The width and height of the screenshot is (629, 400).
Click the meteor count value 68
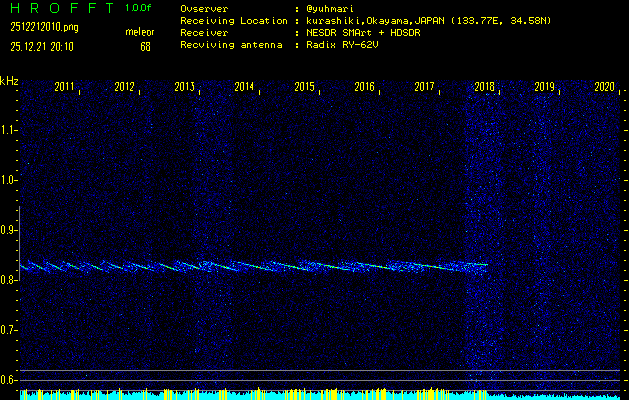click(146, 46)
